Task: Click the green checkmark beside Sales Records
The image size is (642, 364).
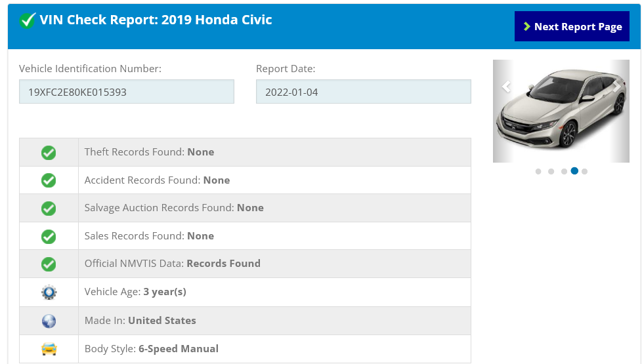Action: [x=49, y=236]
